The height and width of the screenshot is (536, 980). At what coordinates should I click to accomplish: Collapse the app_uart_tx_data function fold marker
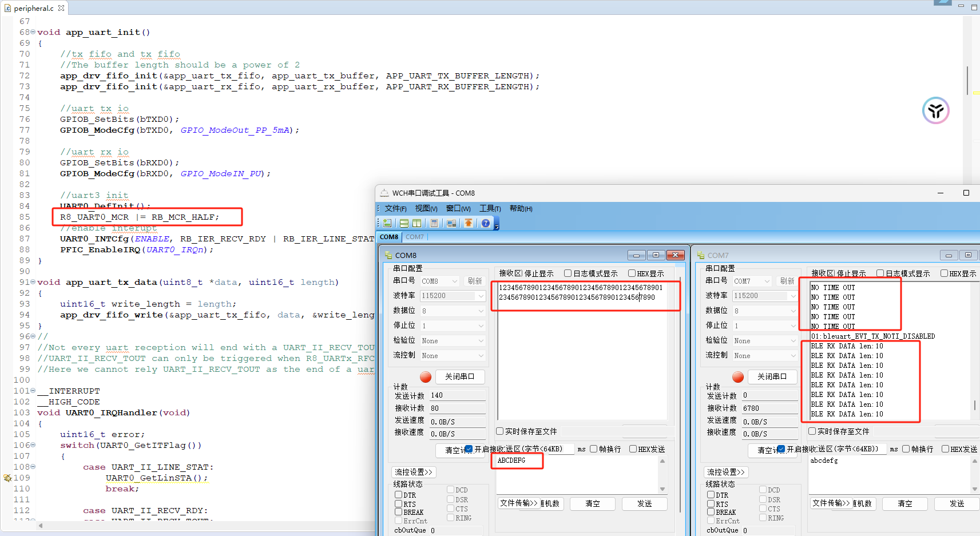[x=33, y=282]
